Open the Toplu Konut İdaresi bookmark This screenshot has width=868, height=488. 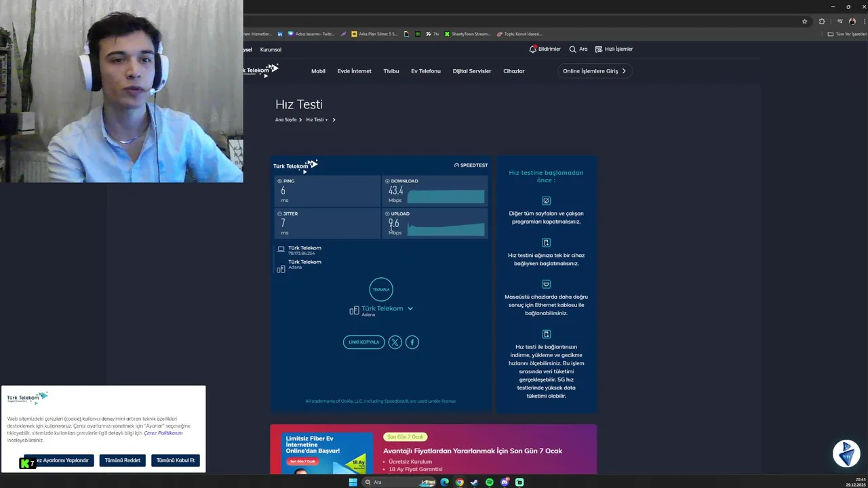pyautogui.click(x=519, y=34)
